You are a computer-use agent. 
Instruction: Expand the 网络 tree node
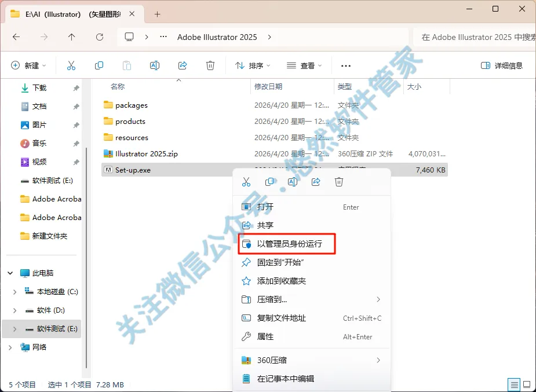pos(10,347)
